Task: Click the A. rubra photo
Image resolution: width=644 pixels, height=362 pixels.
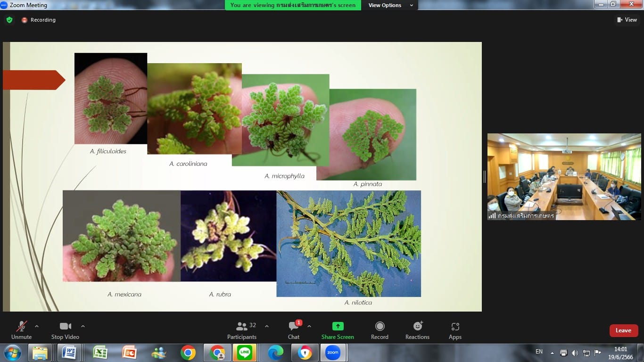Action: 229,236
